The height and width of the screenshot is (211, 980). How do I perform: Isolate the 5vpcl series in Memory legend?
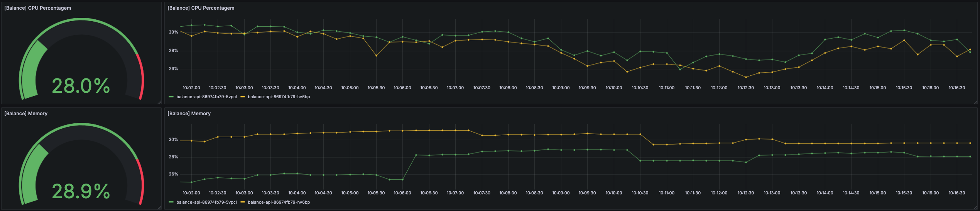tap(206, 202)
